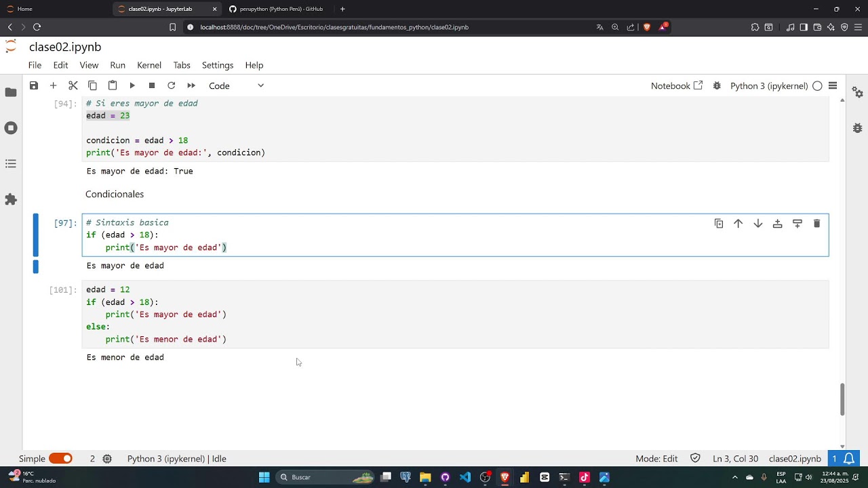This screenshot has height=488, width=868.
Task: Click the Condicionales markdown cell
Action: click(115, 194)
